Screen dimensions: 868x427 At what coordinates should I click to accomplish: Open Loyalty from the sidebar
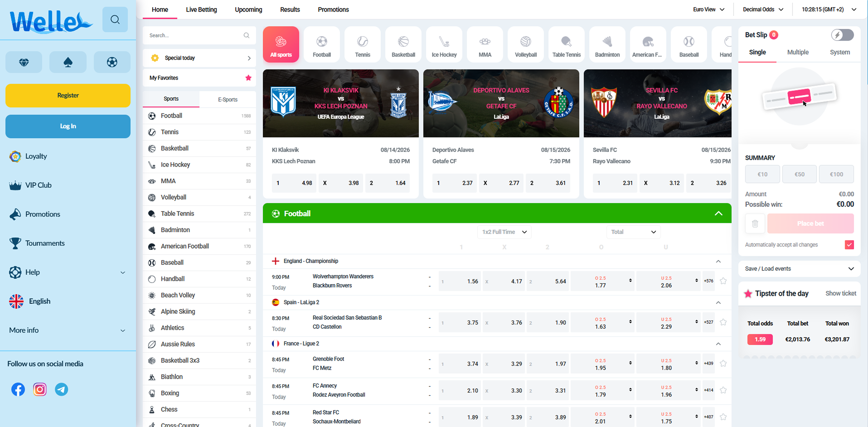click(36, 156)
